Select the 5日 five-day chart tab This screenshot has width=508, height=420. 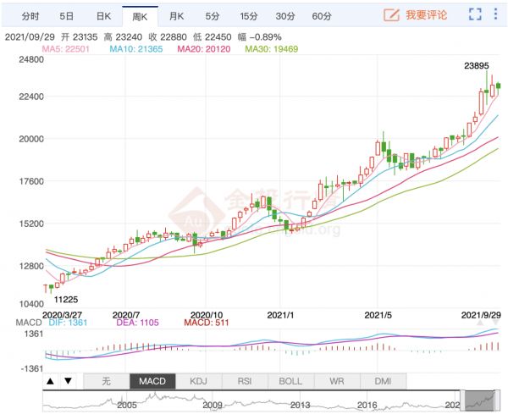66,16
